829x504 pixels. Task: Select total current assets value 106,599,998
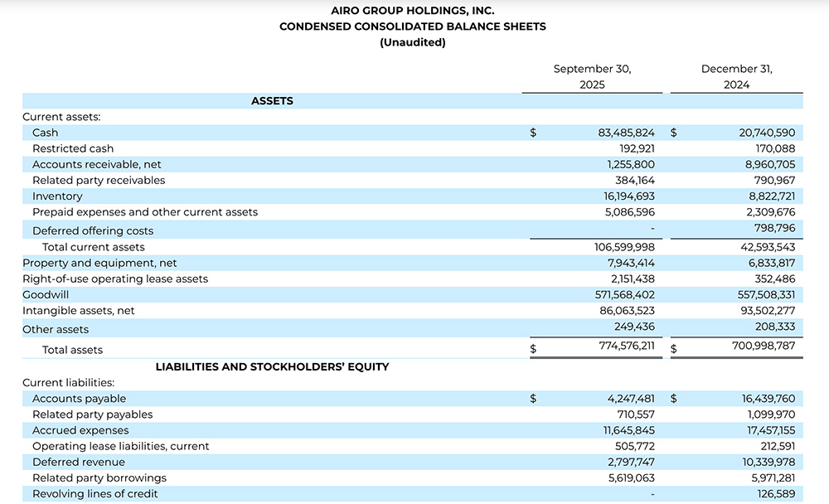625,247
